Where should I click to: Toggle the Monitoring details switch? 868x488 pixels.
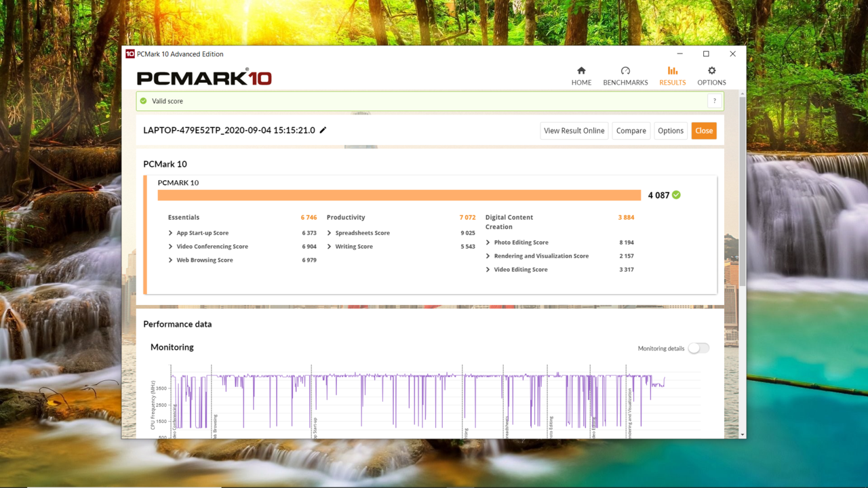pos(698,348)
